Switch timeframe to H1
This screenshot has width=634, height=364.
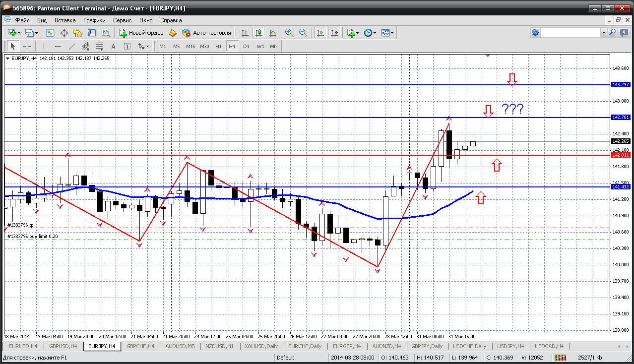coord(218,46)
